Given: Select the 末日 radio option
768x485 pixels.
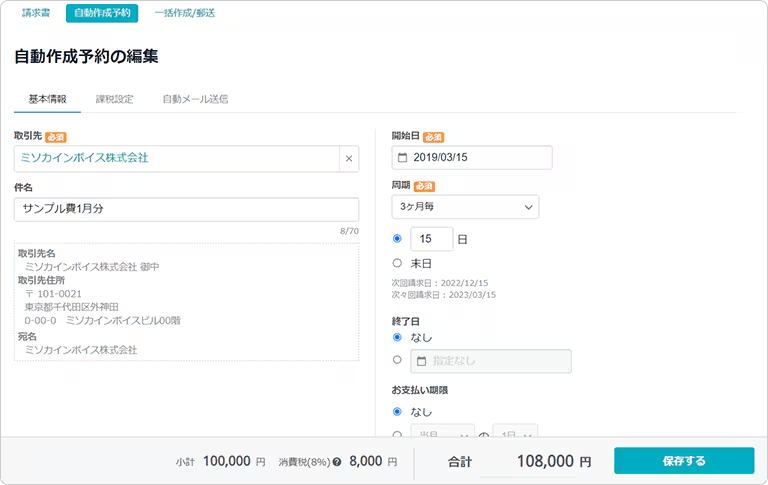Looking at the screenshot, I should point(397,263).
